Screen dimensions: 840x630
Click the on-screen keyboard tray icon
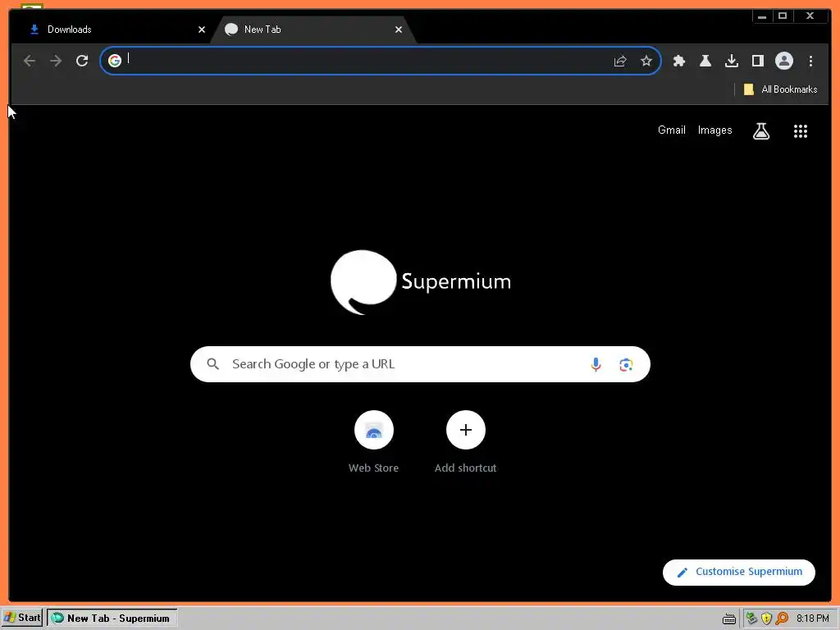[729, 619]
